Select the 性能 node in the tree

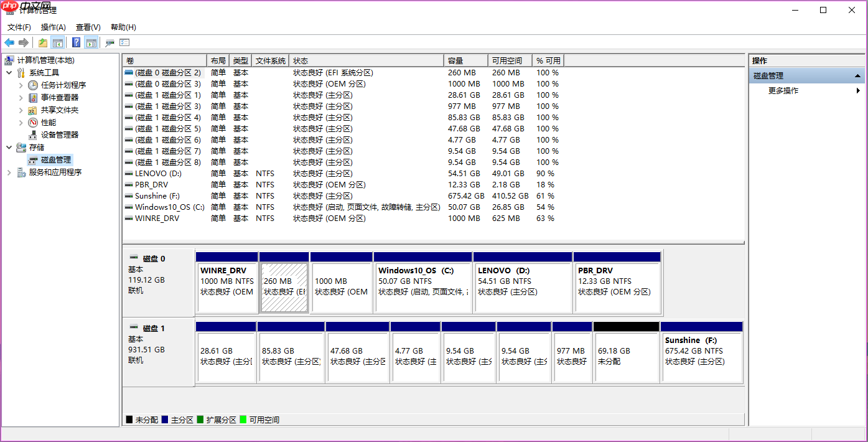coord(48,122)
